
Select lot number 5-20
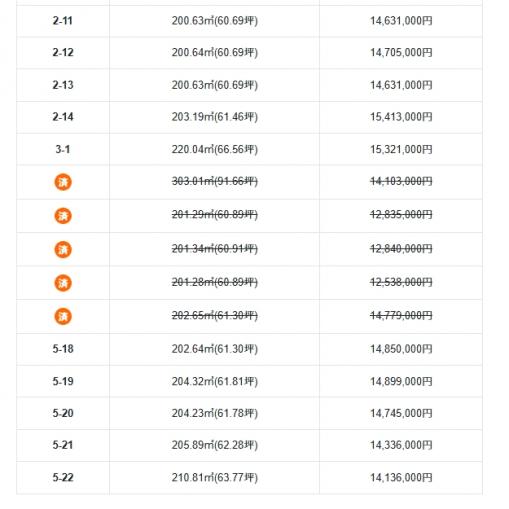63,413
